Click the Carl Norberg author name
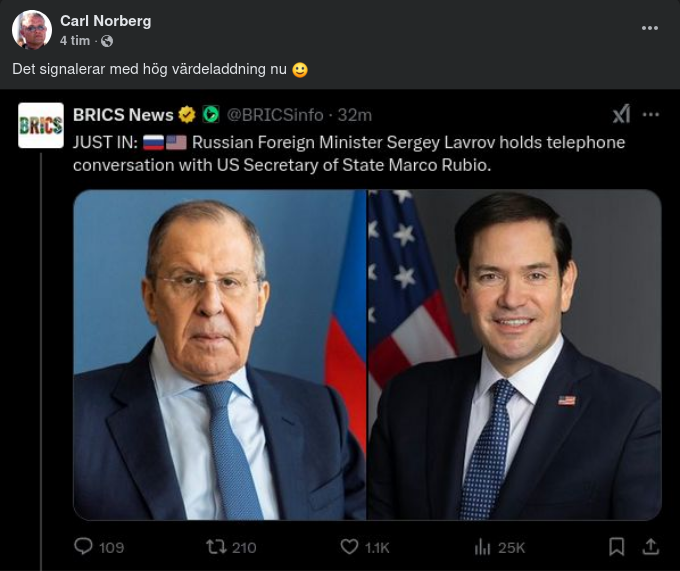The width and height of the screenshot is (680, 571). (106, 21)
